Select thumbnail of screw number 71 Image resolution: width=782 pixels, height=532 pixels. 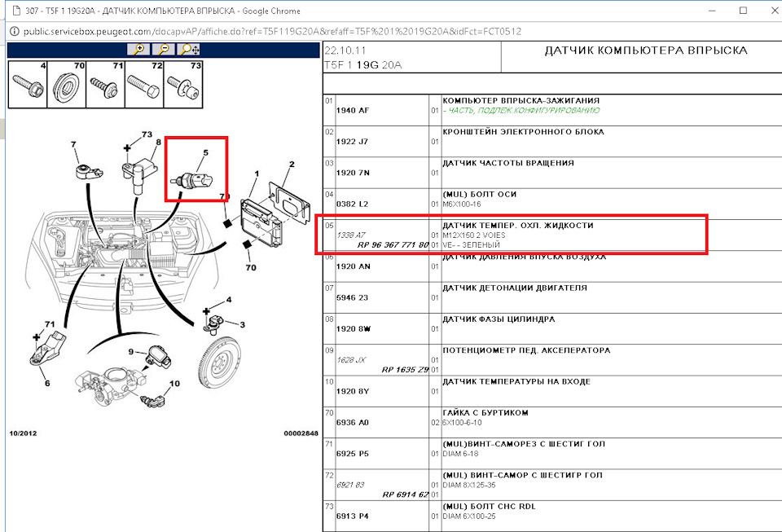point(105,84)
